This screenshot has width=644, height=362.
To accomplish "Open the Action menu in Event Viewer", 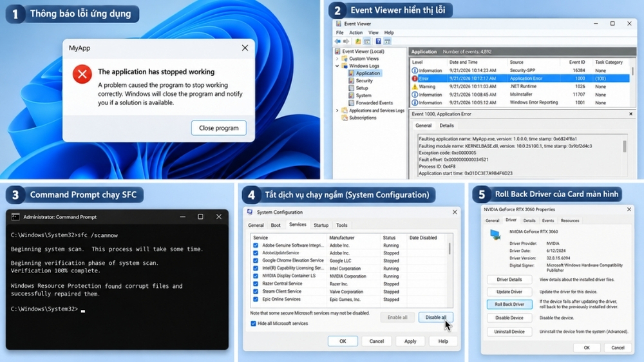I will point(355,32).
